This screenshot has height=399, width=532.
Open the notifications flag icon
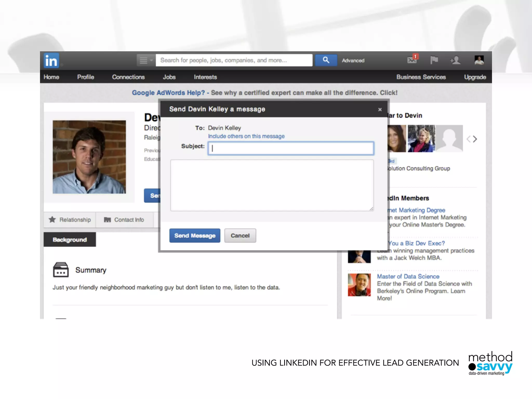coord(434,60)
